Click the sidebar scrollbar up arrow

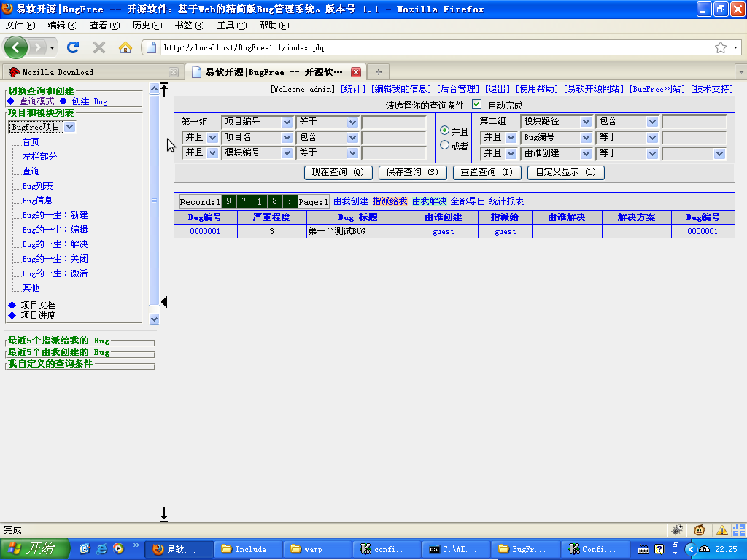(x=154, y=88)
